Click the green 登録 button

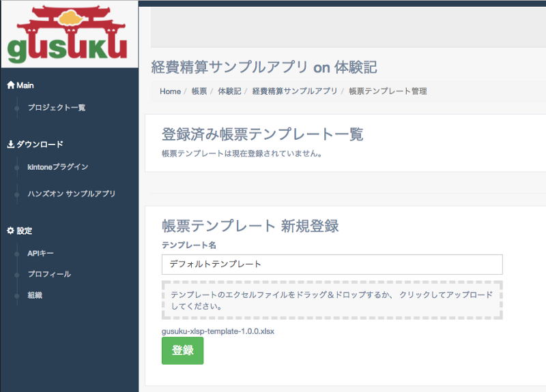(182, 350)
